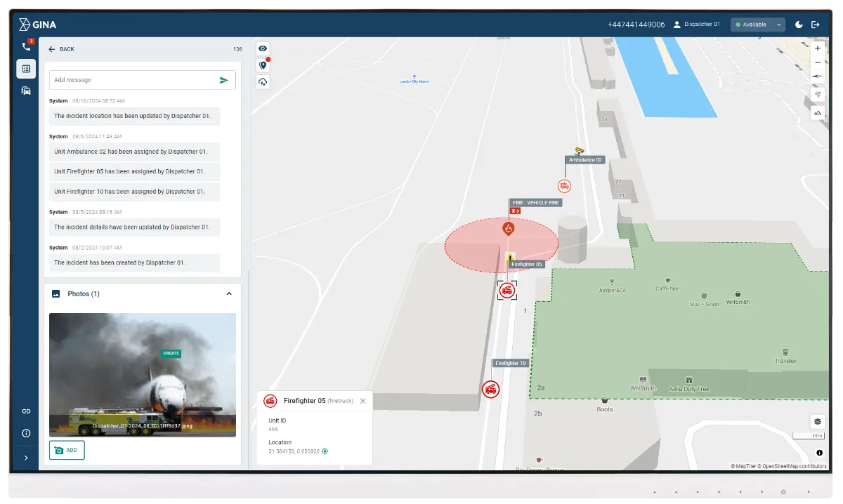Click the BACK button
Screen dimensions: 843x504
[x=61, y=49]
